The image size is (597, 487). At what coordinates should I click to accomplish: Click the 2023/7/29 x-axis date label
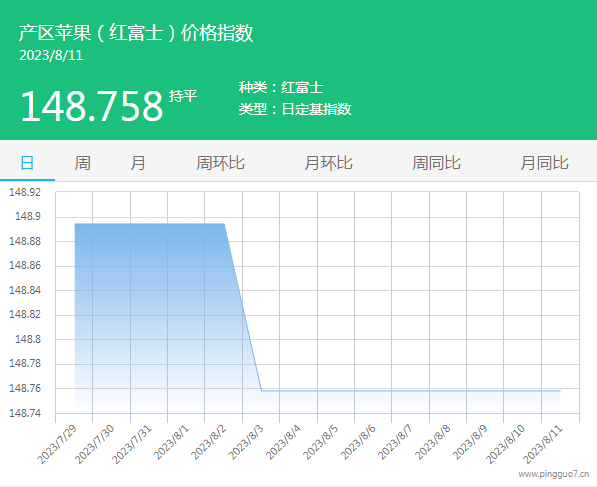click(58, 444)
